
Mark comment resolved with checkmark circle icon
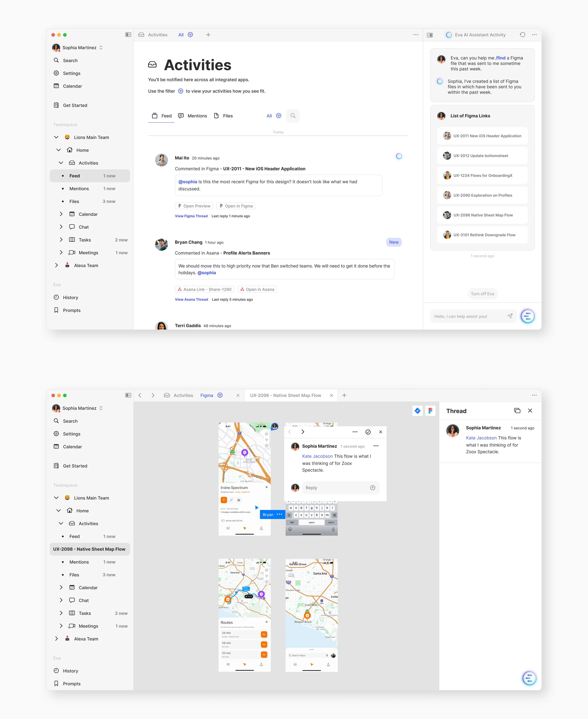click(x=368, y=432)
